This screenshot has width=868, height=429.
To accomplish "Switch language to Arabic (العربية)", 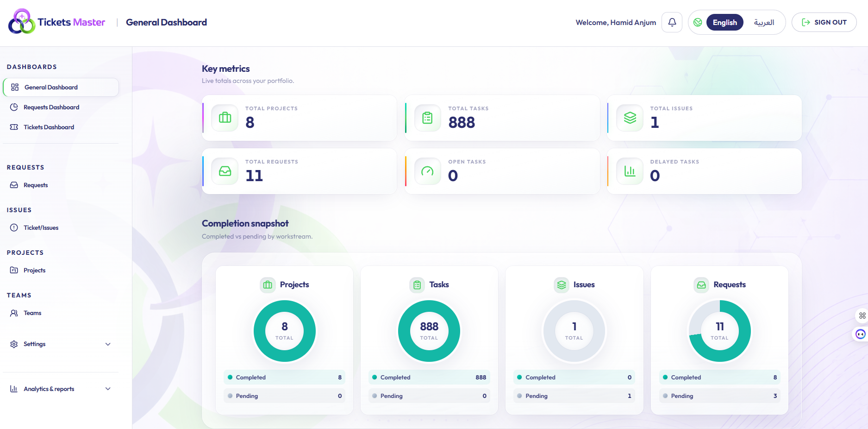I will tap(764, 22).
